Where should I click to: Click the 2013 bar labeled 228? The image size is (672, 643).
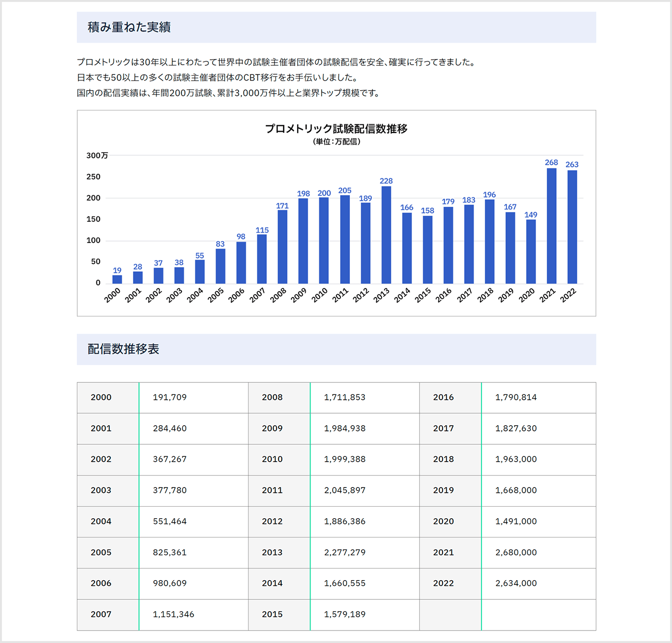tap(386, 235)
